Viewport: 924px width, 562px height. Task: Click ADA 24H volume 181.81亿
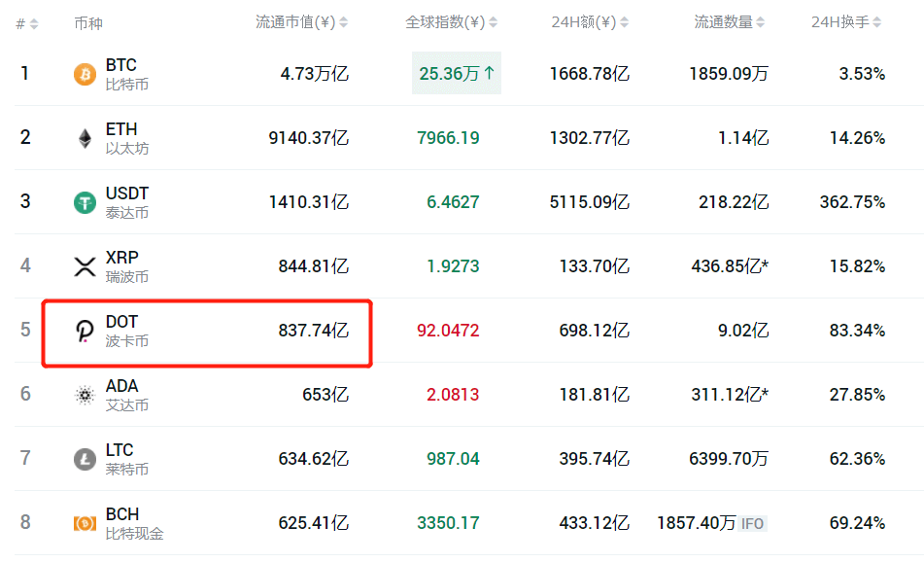[x=594, y=395]
